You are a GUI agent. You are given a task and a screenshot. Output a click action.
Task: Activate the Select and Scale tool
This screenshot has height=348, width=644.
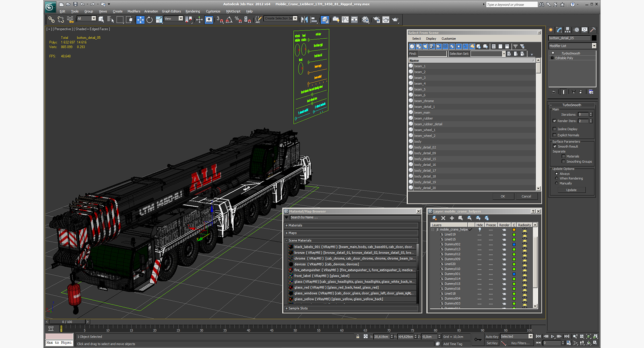pos(159,20)
